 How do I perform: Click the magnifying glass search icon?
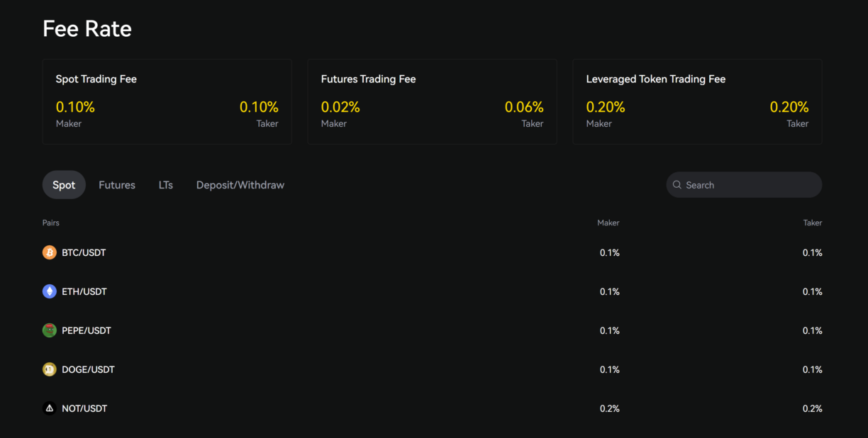(677, 184)
